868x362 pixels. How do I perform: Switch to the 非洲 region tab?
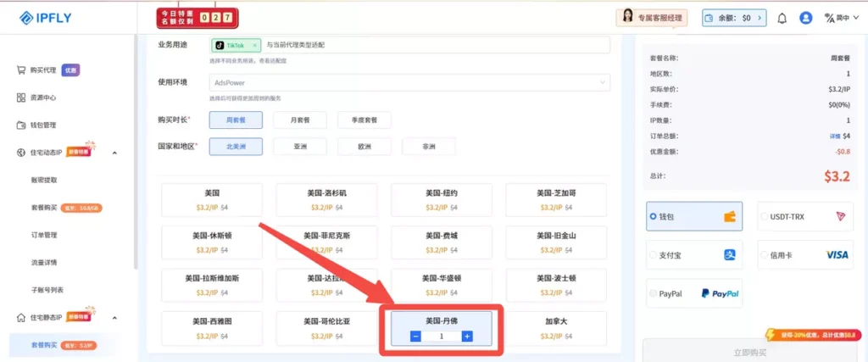428,147
